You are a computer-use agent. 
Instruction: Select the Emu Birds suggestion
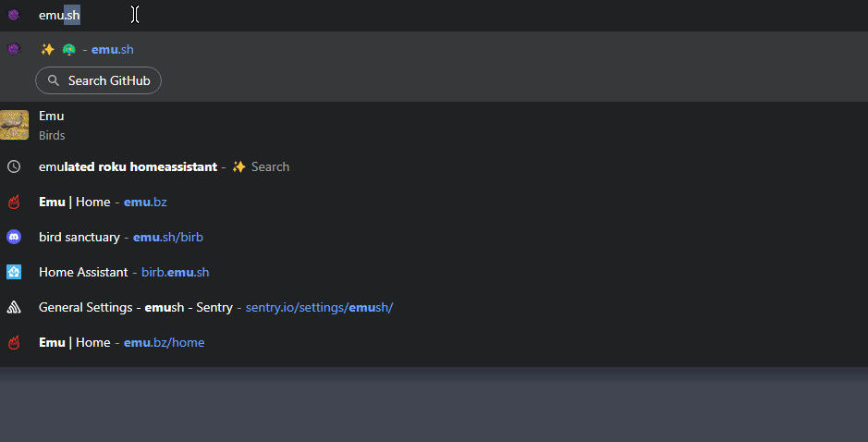coord(434,125)
